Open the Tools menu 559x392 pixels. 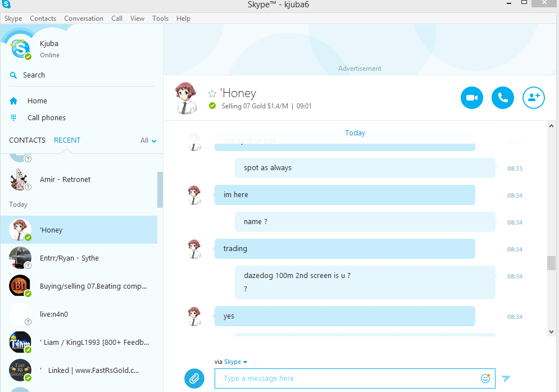(x=161, y=19)
